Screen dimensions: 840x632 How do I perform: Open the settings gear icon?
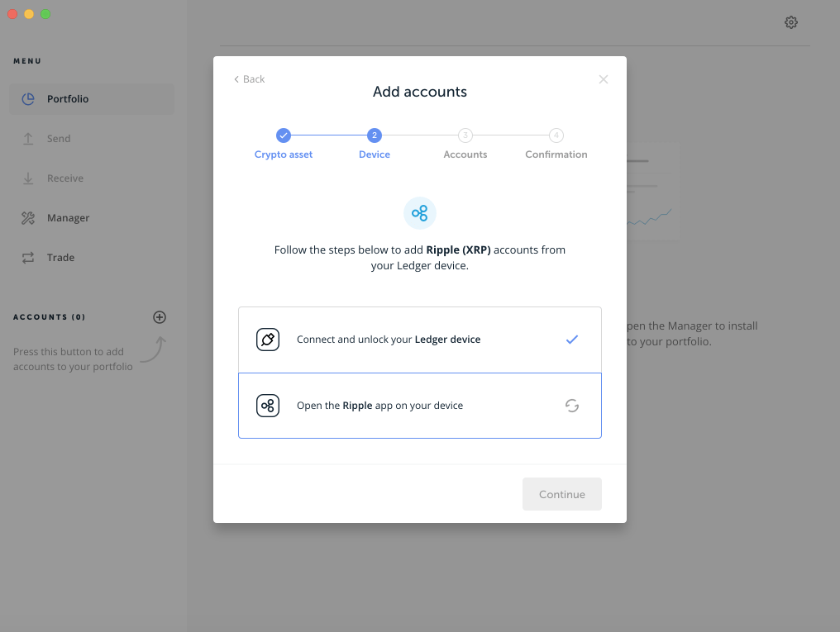tap(790, 22)
